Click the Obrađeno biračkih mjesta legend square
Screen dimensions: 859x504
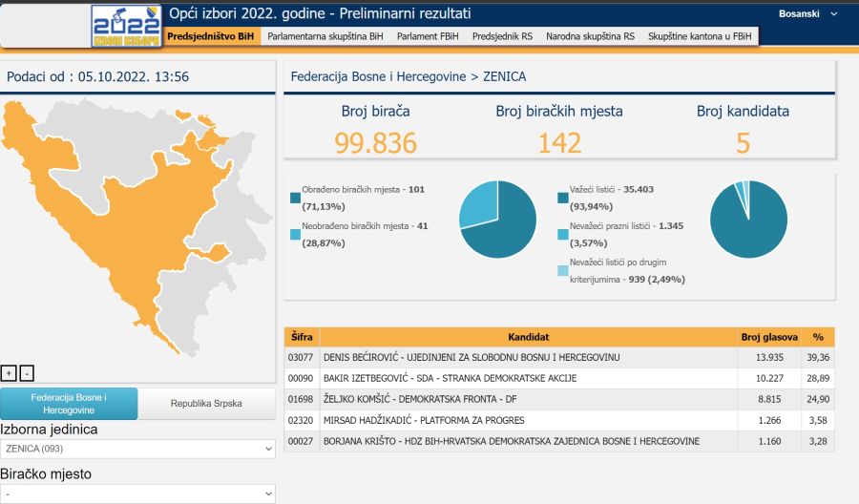[x=295, y=198]
